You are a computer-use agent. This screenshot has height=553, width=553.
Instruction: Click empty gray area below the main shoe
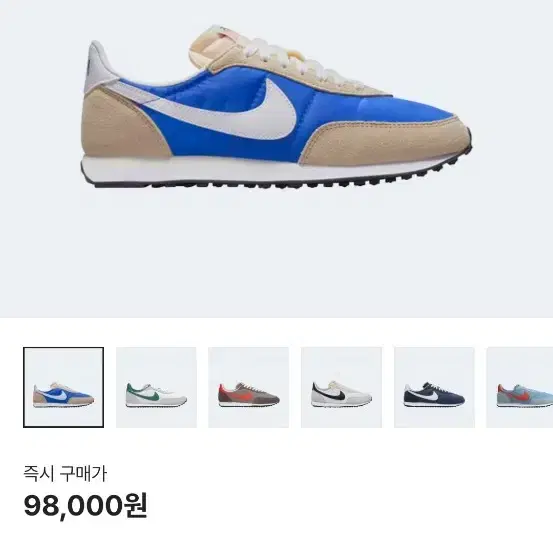276,254
